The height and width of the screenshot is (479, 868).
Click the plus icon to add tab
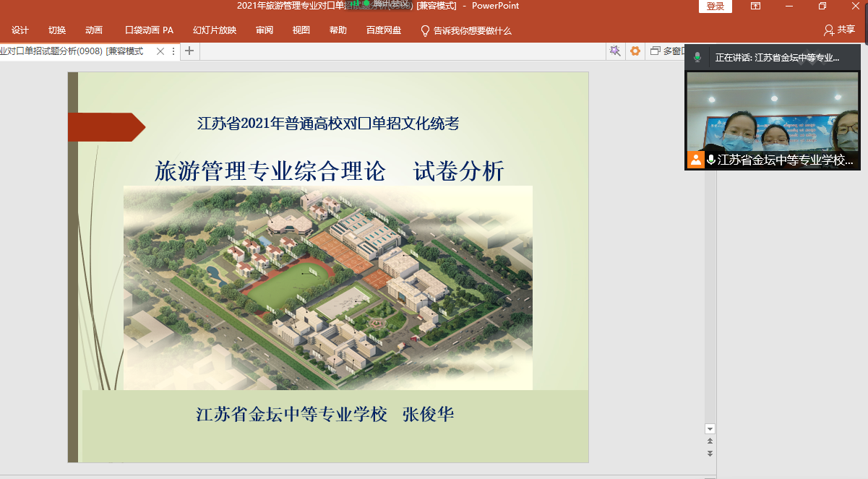[189, 51]
